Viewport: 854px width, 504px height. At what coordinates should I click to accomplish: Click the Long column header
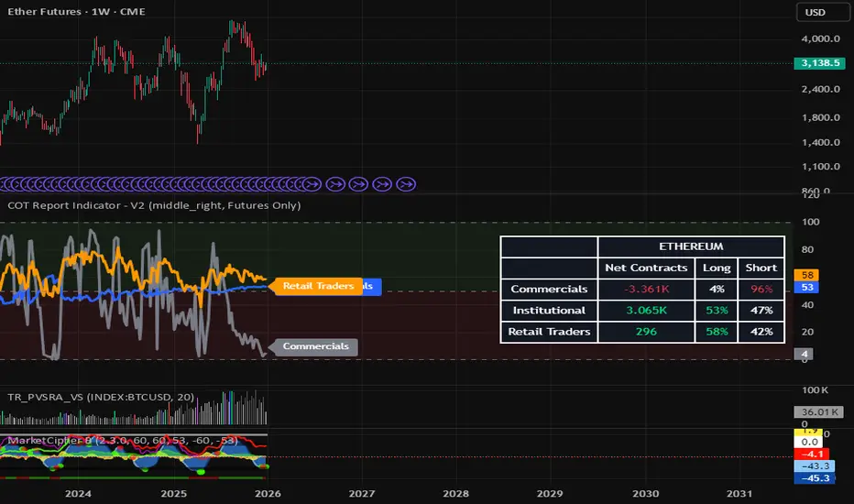pyautogui.click(x=717, y=268)
